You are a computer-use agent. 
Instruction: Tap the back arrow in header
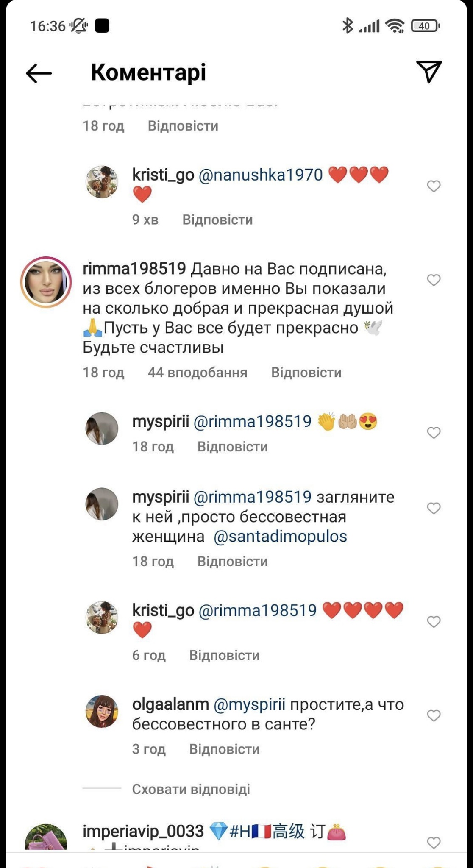click(x=39, y=73)
